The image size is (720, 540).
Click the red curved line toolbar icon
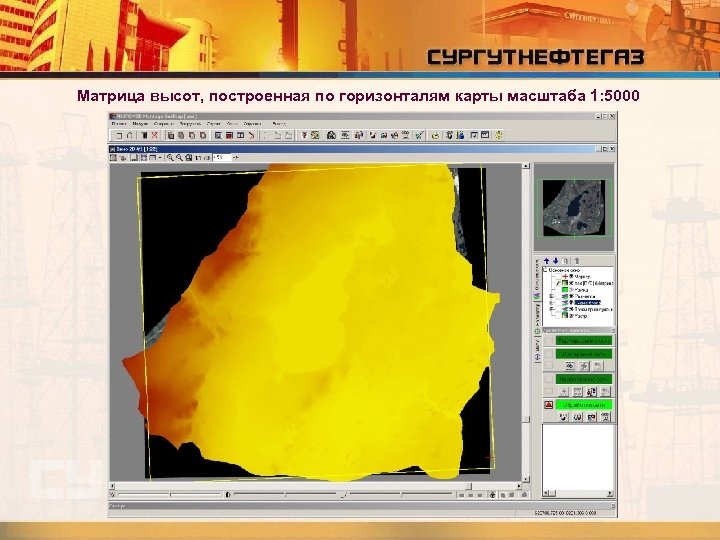coord(251,135)
